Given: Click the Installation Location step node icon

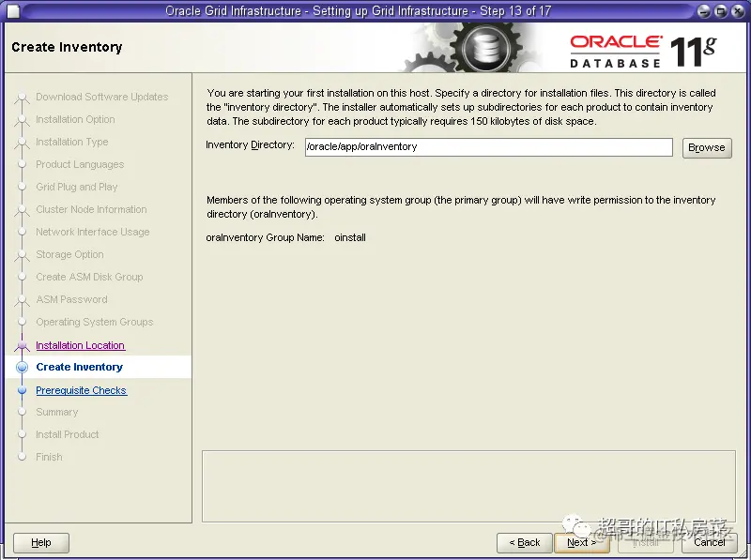Looking at the screenshot, I should click(22, 345).
